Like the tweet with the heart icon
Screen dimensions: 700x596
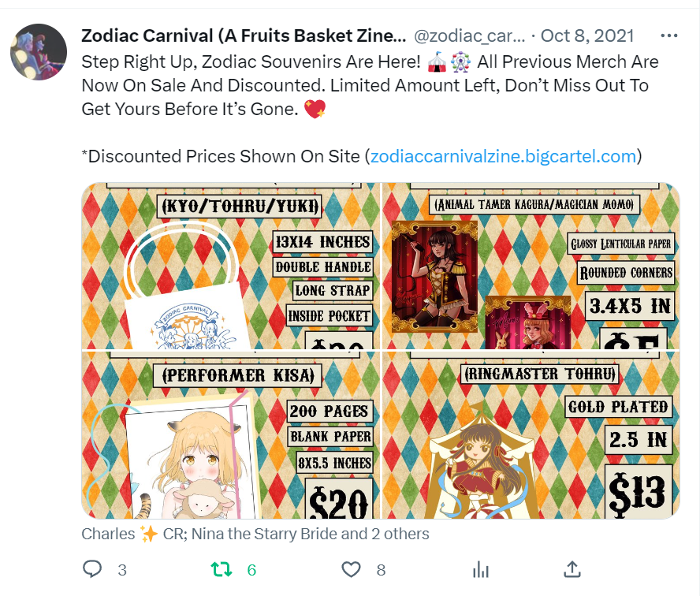tap(351, 569)
